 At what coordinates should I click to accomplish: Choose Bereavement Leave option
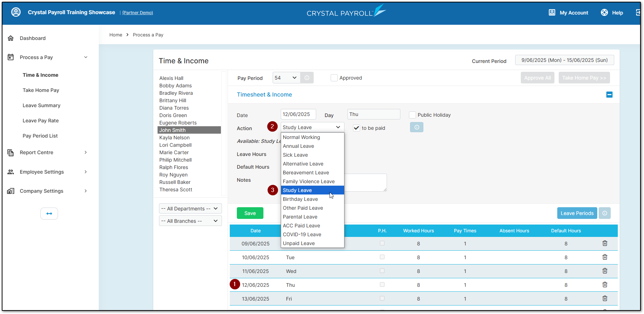(x=312, y=173)
